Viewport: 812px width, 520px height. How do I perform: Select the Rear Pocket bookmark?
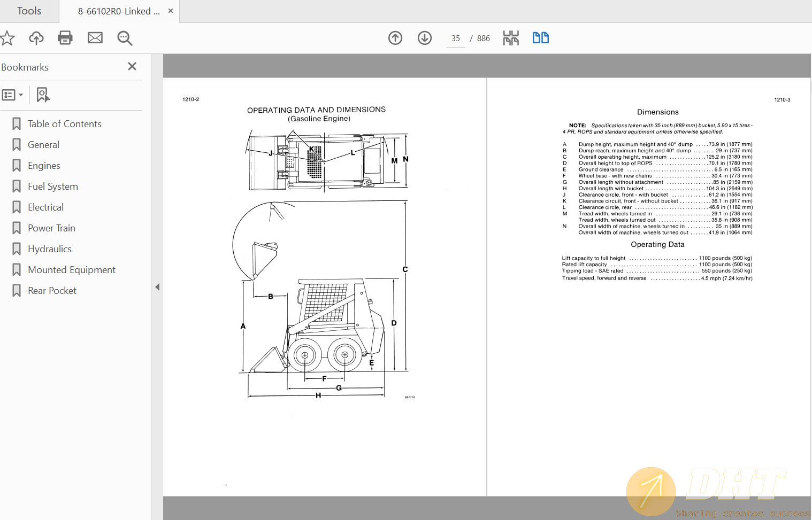pyautogui.click(x=51, y=290)
